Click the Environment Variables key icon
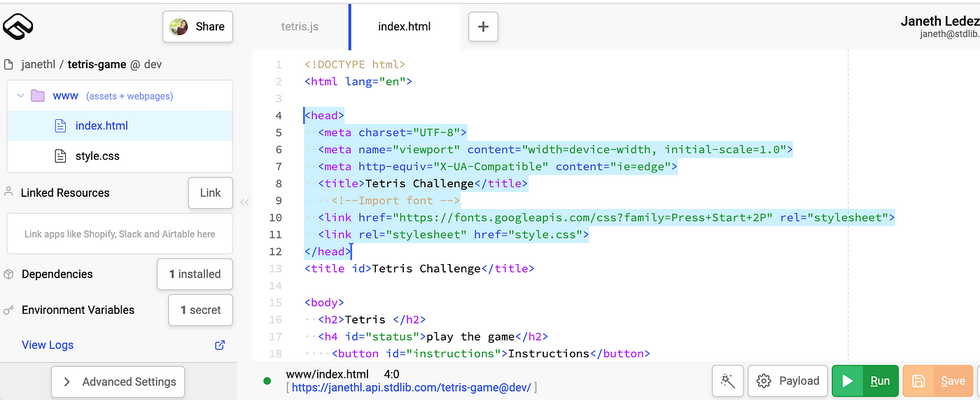 (9, 310)
